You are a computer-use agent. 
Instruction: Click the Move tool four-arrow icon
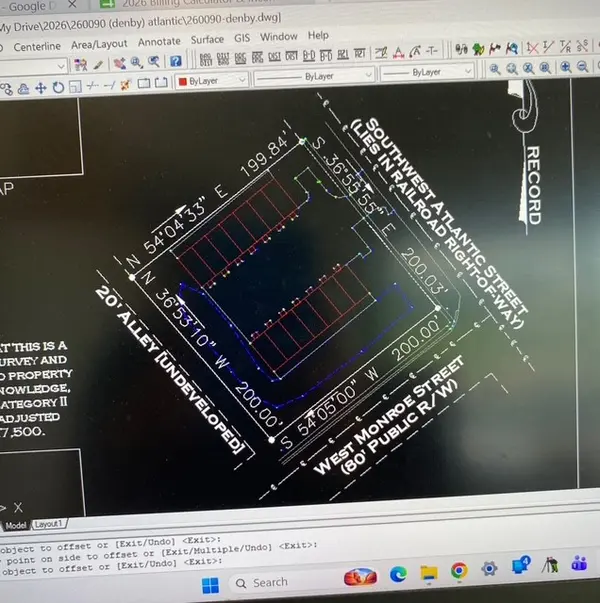tap(41, 88)
